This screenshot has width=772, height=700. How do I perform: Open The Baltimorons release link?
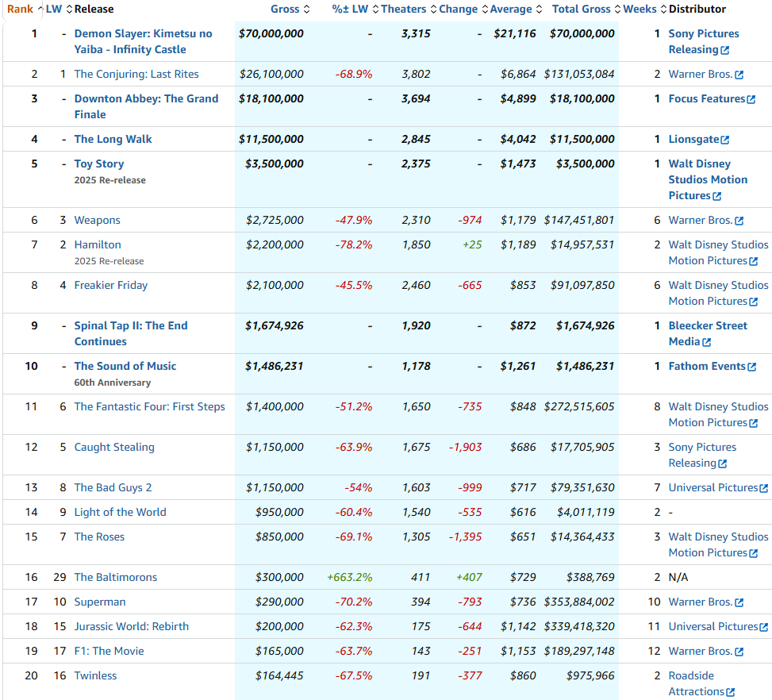coord(116,577)
